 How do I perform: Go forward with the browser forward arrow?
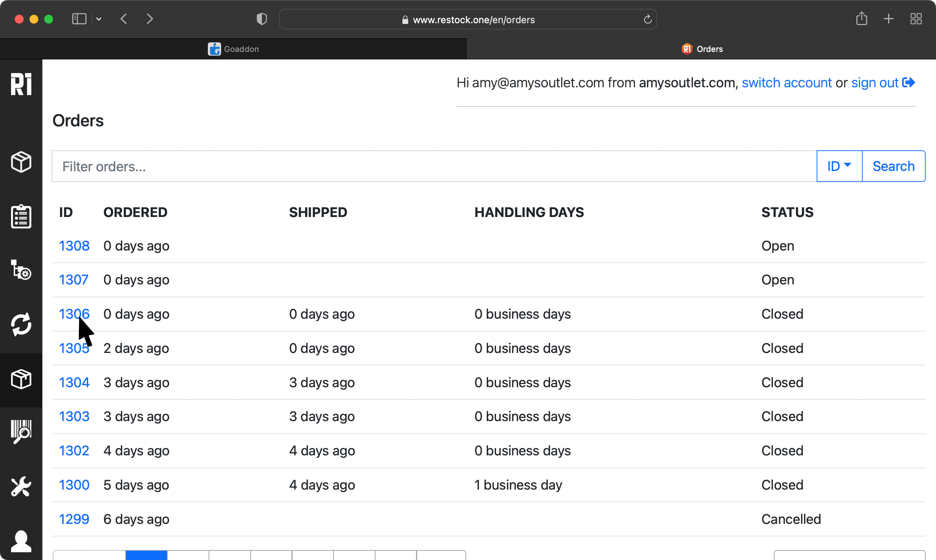[150, 19]
